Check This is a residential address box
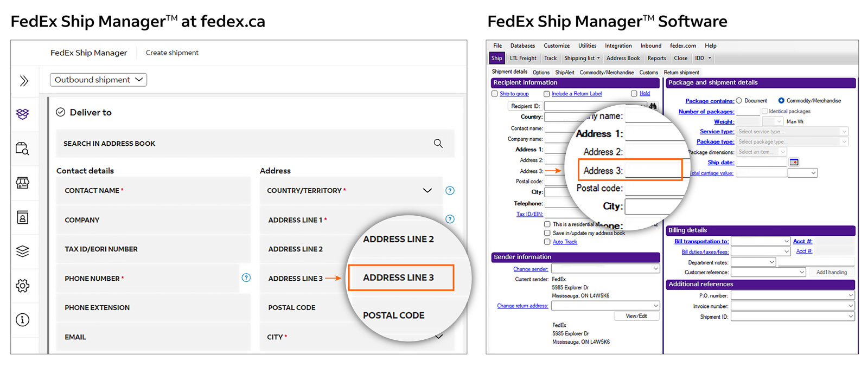Image resolution: width=868 pixels, height=368 pixels. pyautogui.click(x=547, y=224)
